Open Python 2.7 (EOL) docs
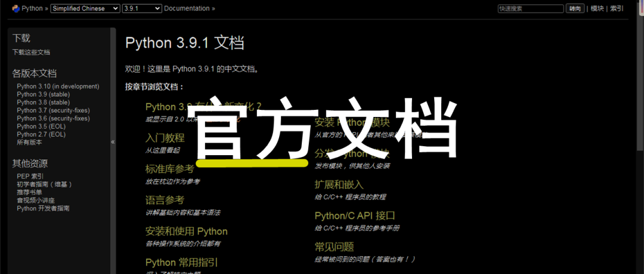The image size is (644, 274). pyautogui.click(x=41, y=134)
